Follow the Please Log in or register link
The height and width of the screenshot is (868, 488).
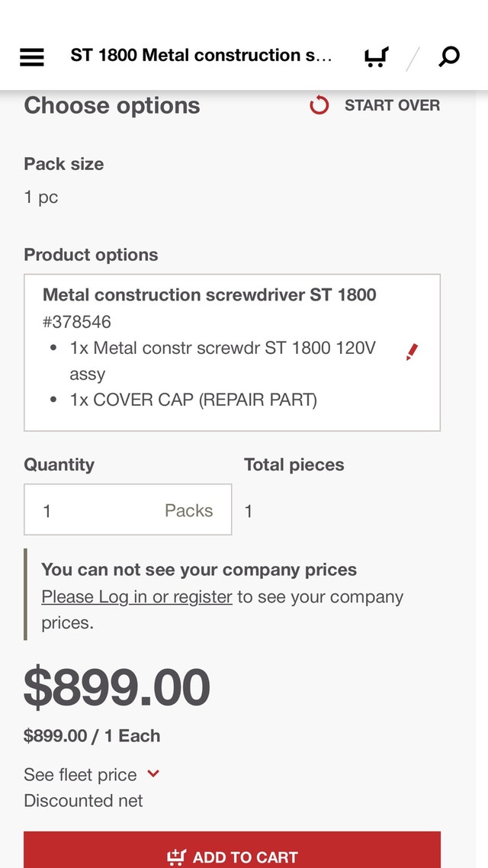136,596
